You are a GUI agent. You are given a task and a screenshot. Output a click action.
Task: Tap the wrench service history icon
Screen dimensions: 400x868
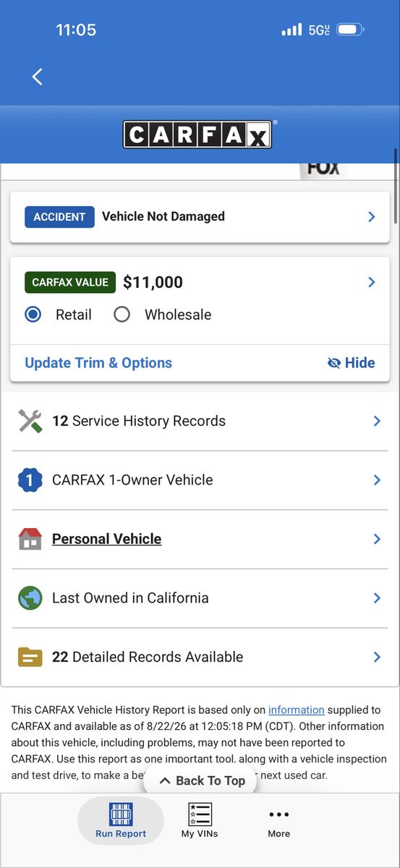point(30,421)
